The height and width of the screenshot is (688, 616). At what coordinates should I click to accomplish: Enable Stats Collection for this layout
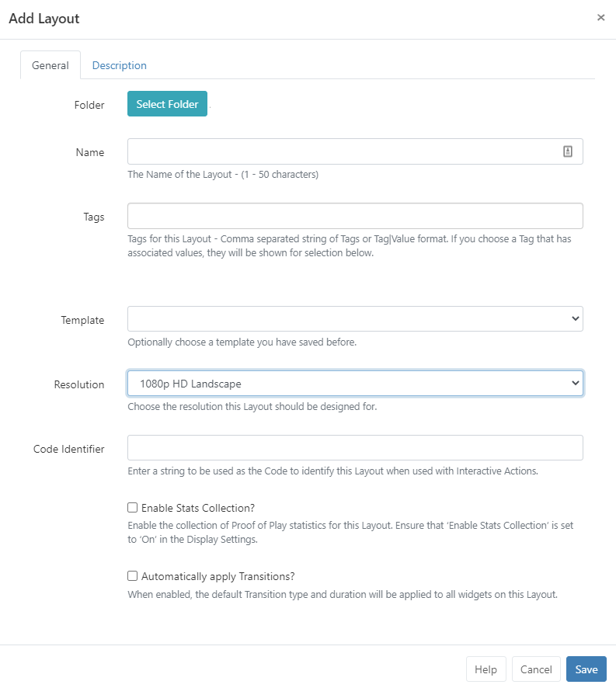(x=133, y=507)
